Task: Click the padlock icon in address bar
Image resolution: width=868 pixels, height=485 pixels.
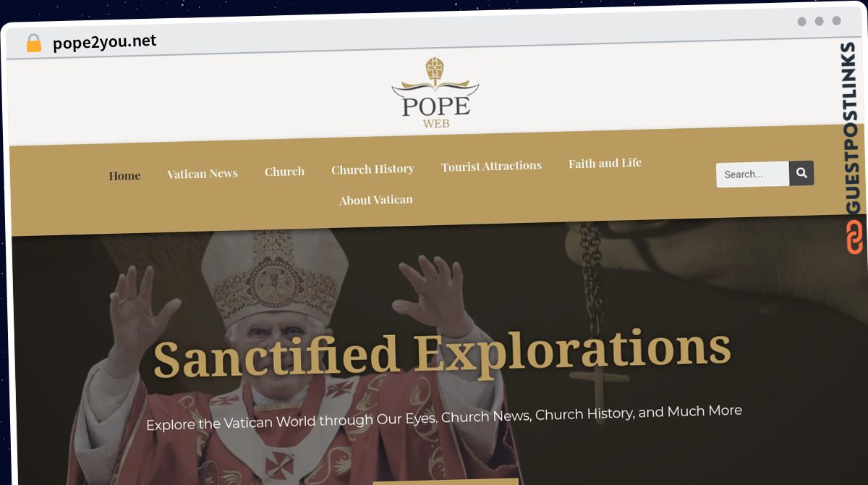Action: pos(34,43)
